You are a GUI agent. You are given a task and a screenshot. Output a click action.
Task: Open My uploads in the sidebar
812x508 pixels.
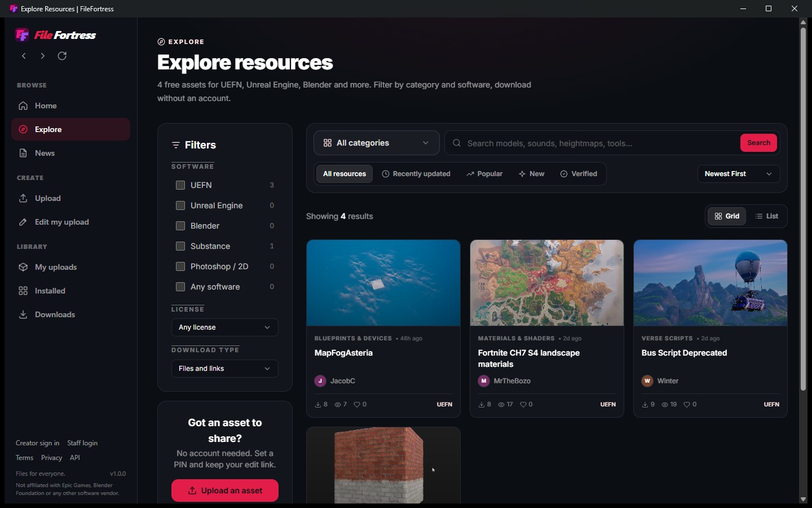[x=70, y=267]
